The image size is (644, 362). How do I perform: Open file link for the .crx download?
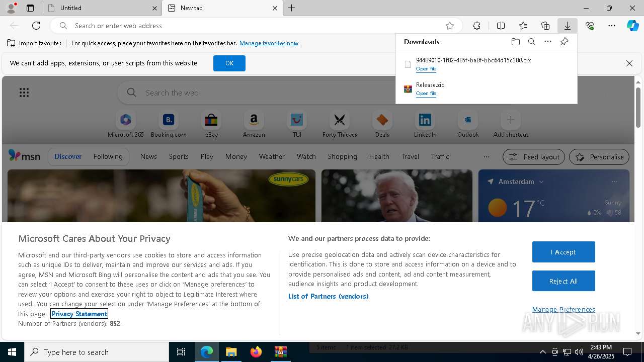point(426,69)
